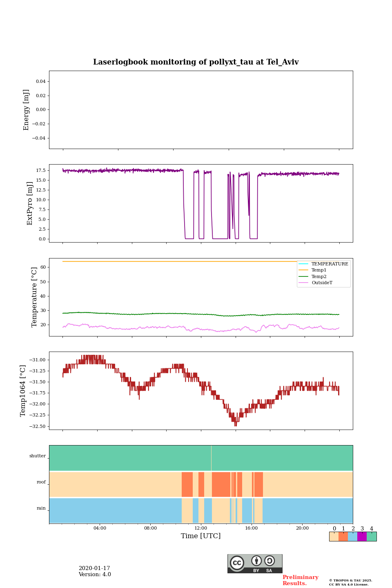Click the Temp1 legend entry
Viewport: 392px width, 588px height.
(x=313, y=270)
